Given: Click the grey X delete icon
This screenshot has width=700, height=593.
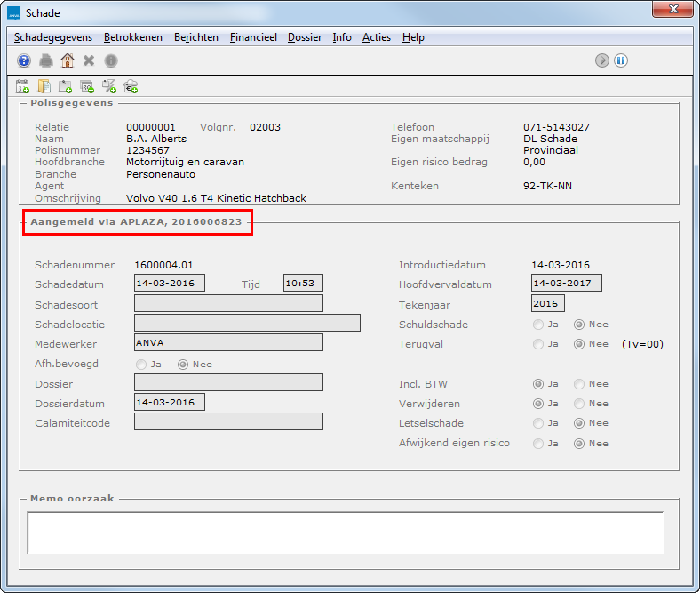Looking at the screenshot, I should 89,60.
